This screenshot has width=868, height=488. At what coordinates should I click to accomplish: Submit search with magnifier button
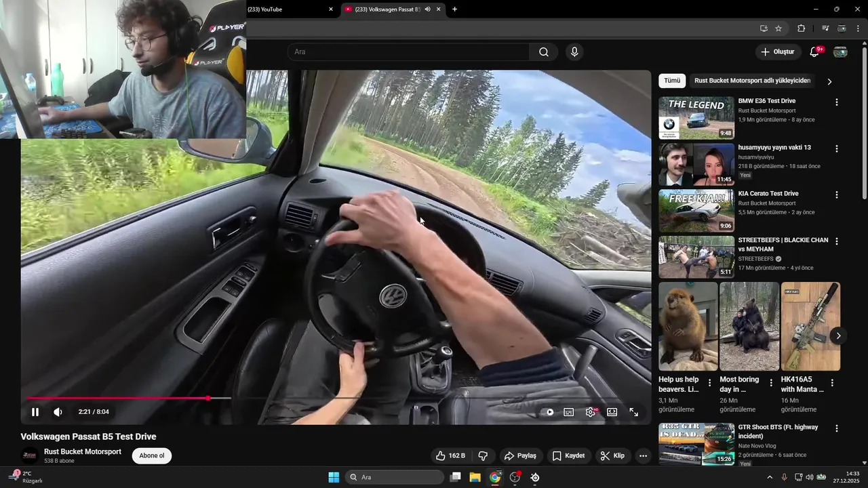pyautogui.click(x=544, y=52)
